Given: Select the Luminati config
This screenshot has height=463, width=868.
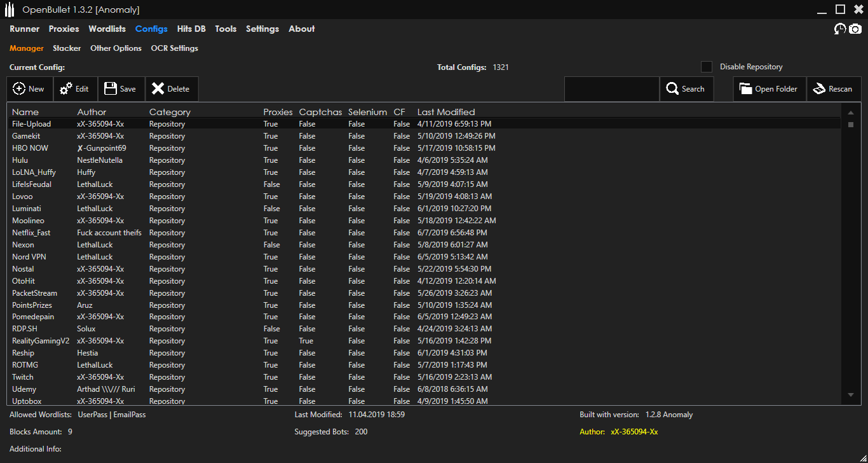Looking at the screenshot, I should [425, 209].
